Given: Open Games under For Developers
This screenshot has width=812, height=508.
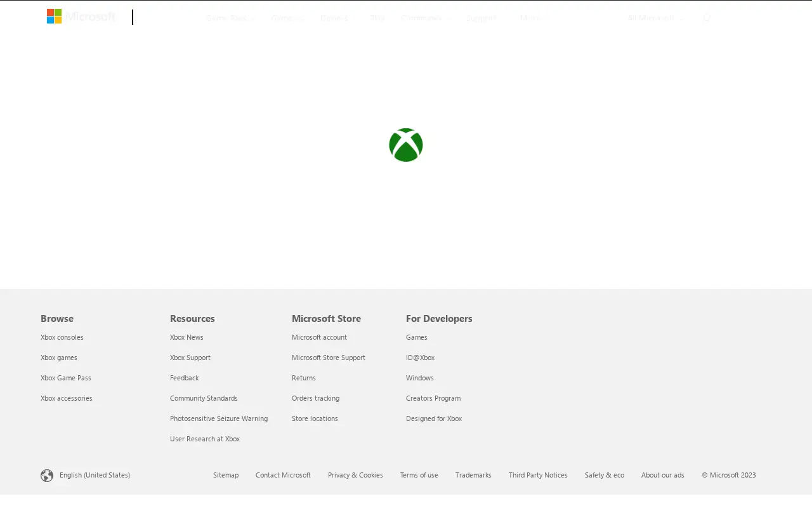Looking at the screenshot, I should pyautogui.click(x=417, y=337).
